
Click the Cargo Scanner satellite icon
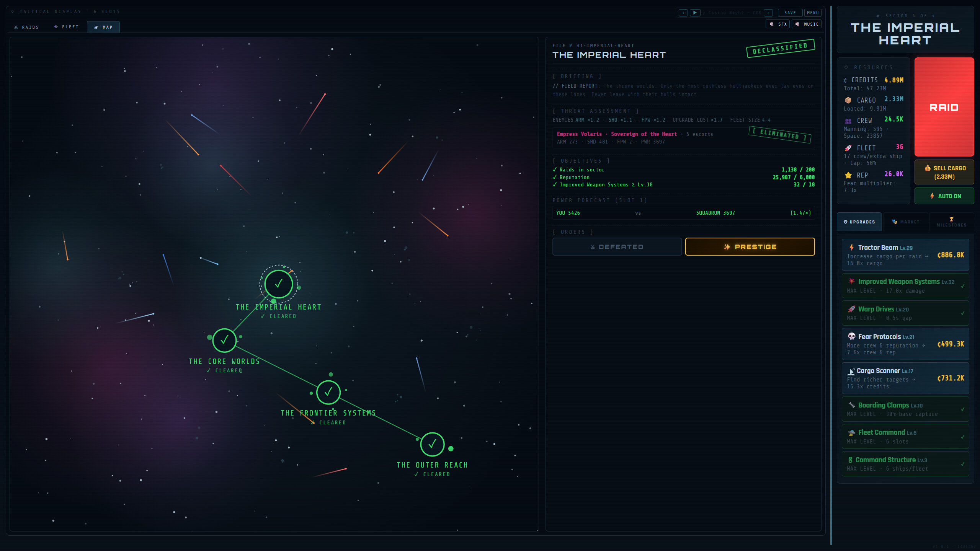pos(851,371)
